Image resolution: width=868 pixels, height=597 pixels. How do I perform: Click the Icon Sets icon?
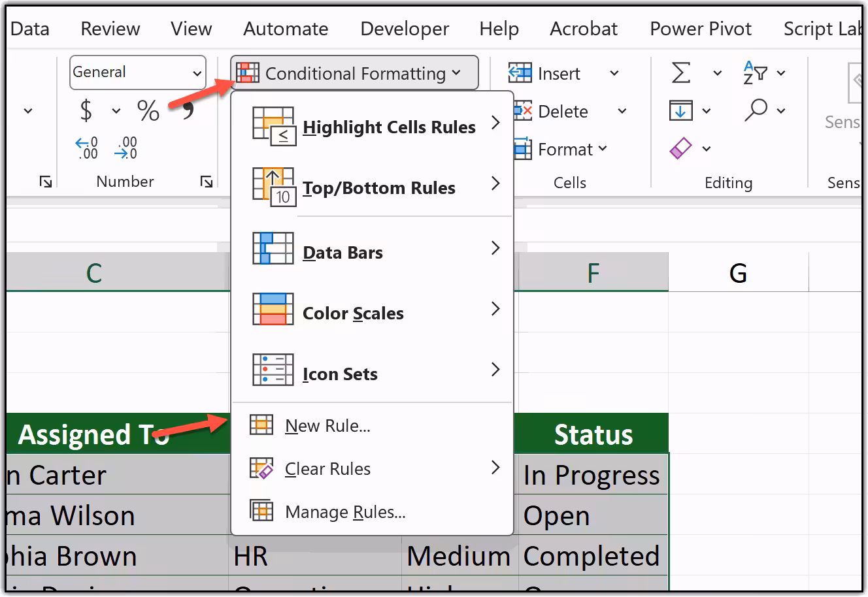pos(273,370)
